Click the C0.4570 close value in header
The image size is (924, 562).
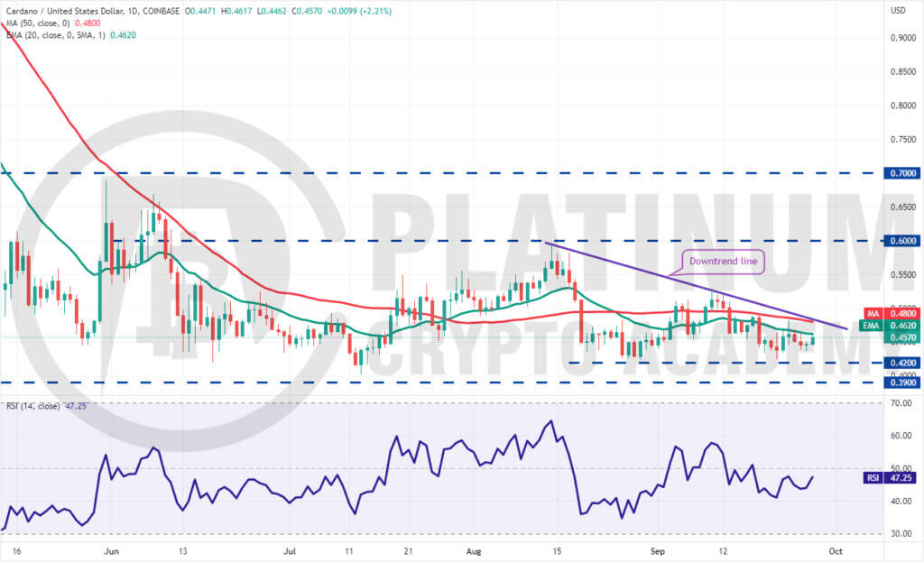pyautogui.click(x=308, y=11)
